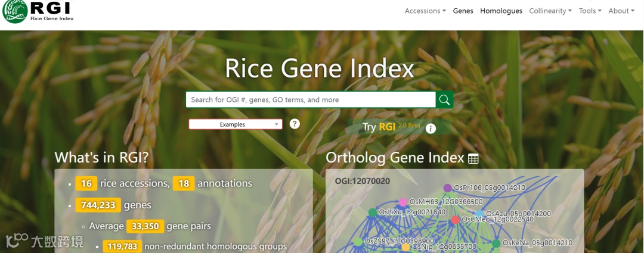Screen dimensions: 644x253
Task: Select the red OsCMeo_12g0022540 node
Action: [x=455, y=220]
